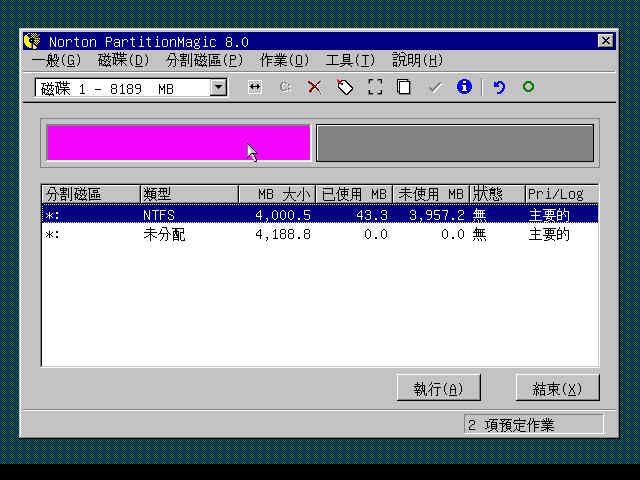Viewport: 640px width, 480px height.
Task: Click the red X delete partition icon
Action: 314,87
